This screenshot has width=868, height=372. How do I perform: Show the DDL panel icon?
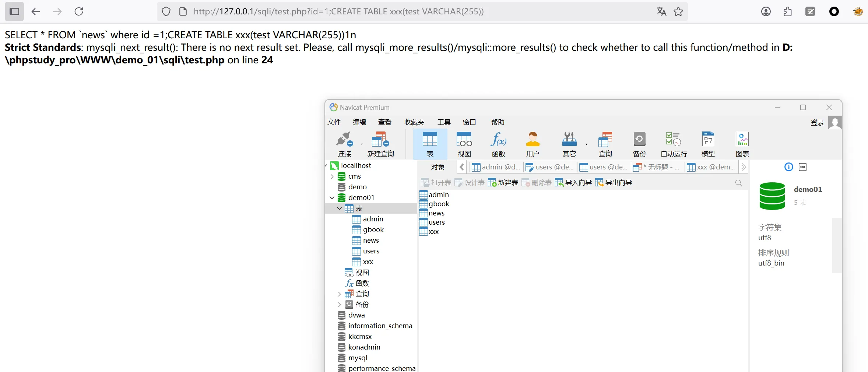802,167
